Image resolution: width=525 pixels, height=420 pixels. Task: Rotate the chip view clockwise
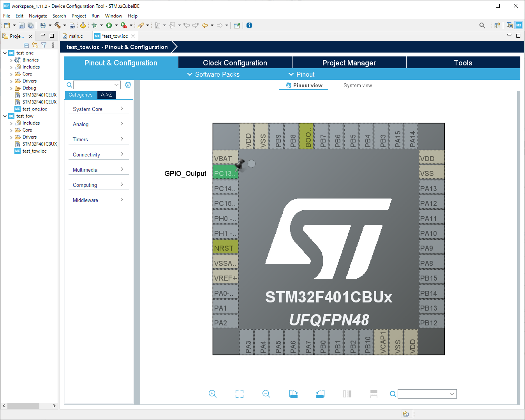(293, 394)
